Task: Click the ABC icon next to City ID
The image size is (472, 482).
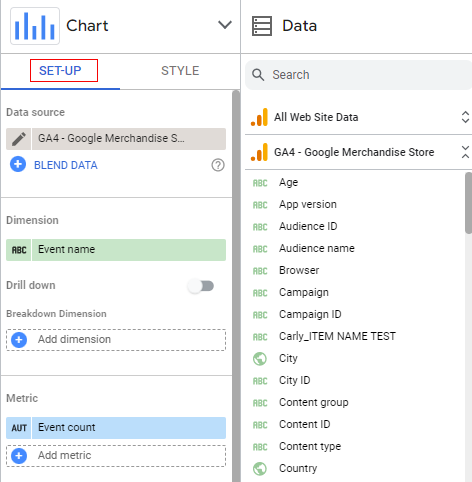Action: [x=260, y=381]
